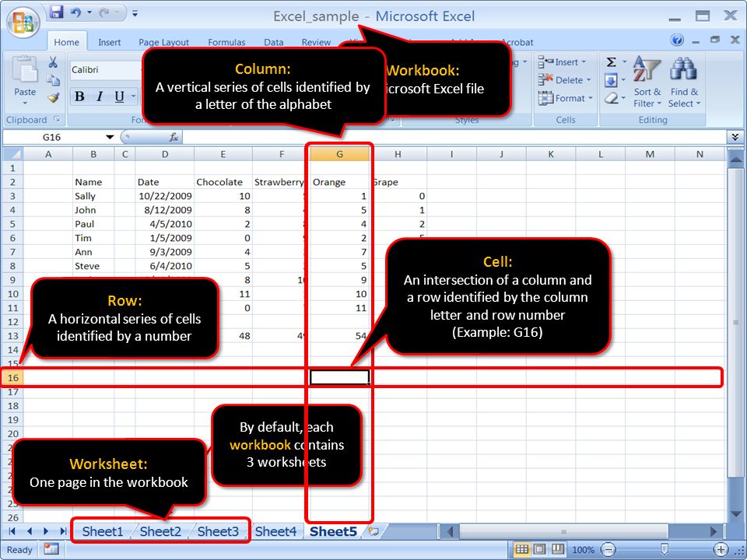This screenshot has height=560, width=747.
Task: Click the Fill down-arrow icon
Action: point(612,80)
